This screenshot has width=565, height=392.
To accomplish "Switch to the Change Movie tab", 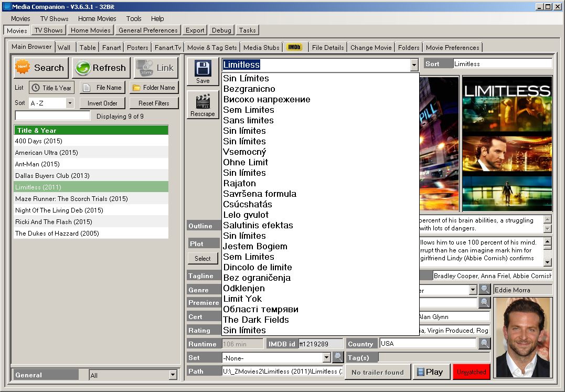I will click(371, 48).
